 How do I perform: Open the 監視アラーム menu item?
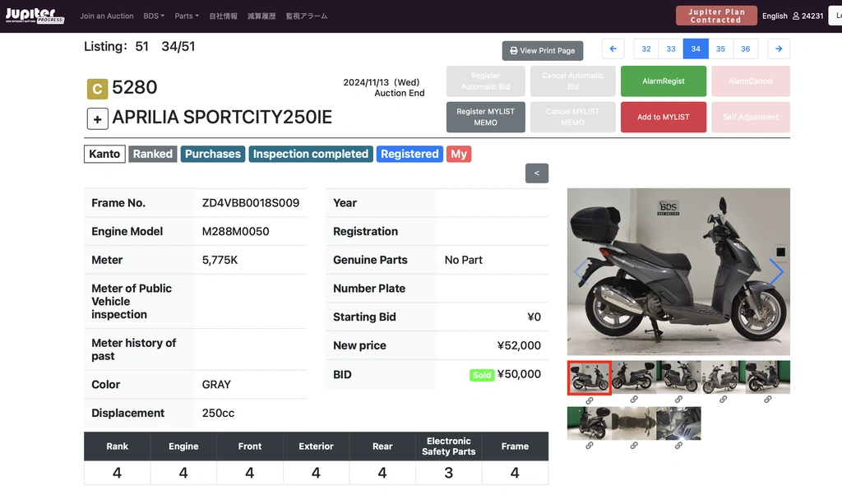tap(306, 16)
